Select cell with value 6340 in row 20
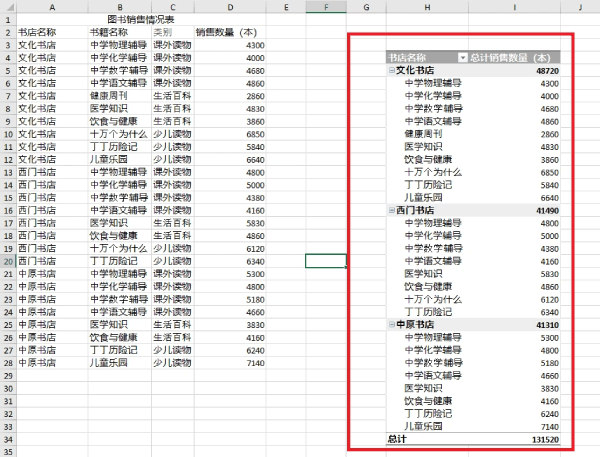 pyautogui.click(x=230, y=261)
